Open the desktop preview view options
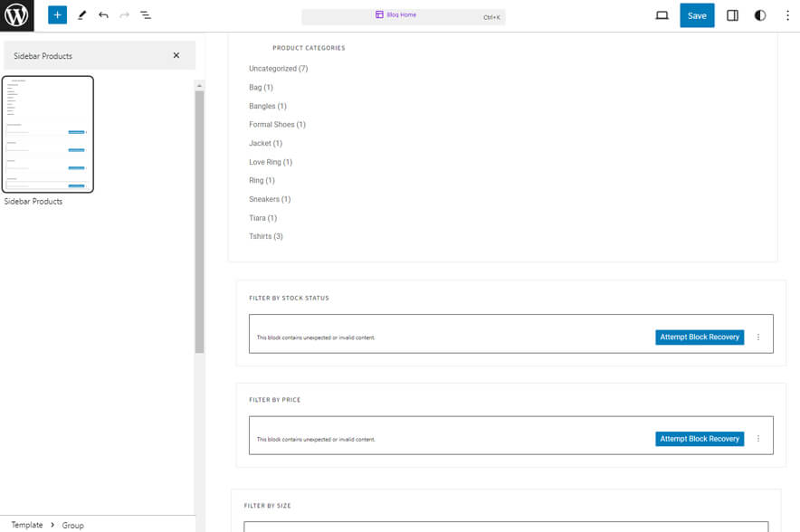The image size is (800, 532). (662, 15)
